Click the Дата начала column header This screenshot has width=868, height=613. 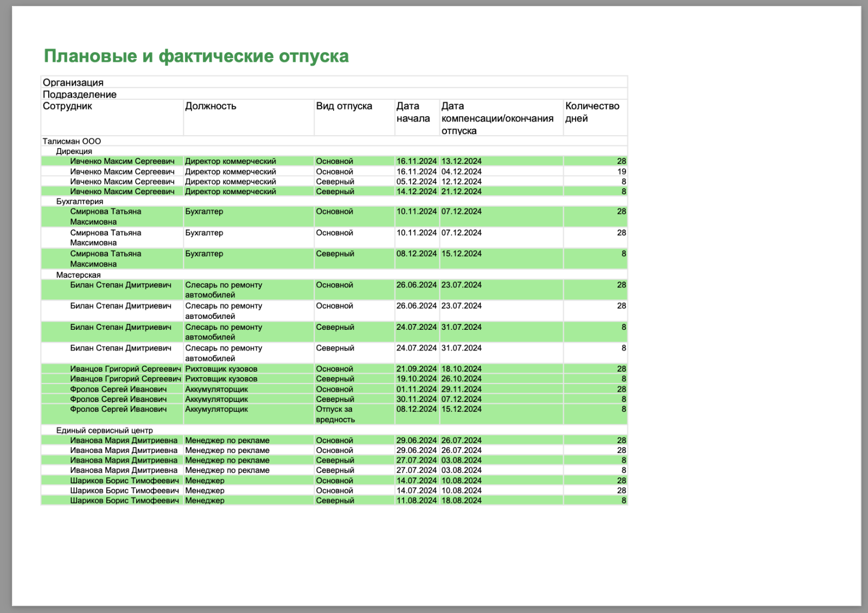[413, 112]
